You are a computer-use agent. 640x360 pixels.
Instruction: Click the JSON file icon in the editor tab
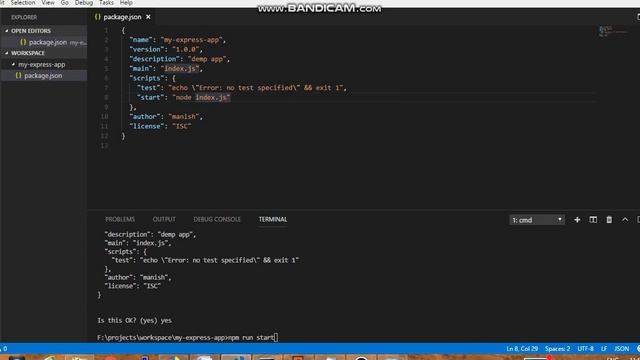click(x=97, y=17)
